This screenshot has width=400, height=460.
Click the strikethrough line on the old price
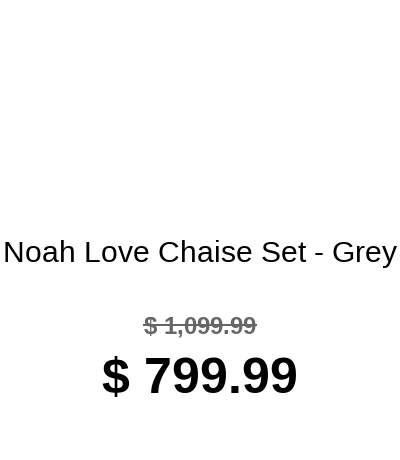pos(200,325)
